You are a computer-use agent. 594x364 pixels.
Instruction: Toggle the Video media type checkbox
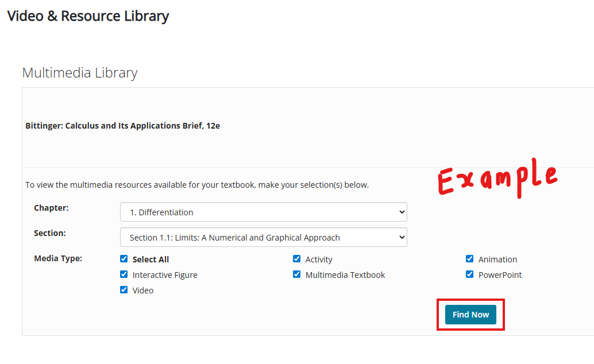tap(124, 289)
